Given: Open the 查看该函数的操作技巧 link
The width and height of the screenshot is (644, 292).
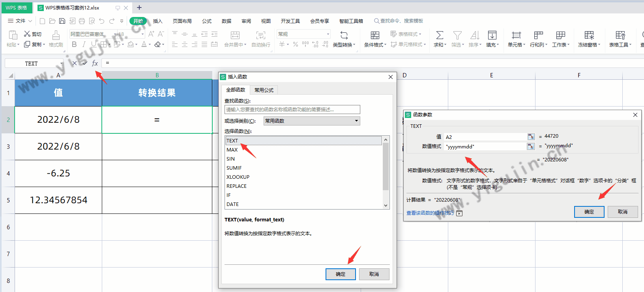Looking at the screenshot, I should (430, 213).
